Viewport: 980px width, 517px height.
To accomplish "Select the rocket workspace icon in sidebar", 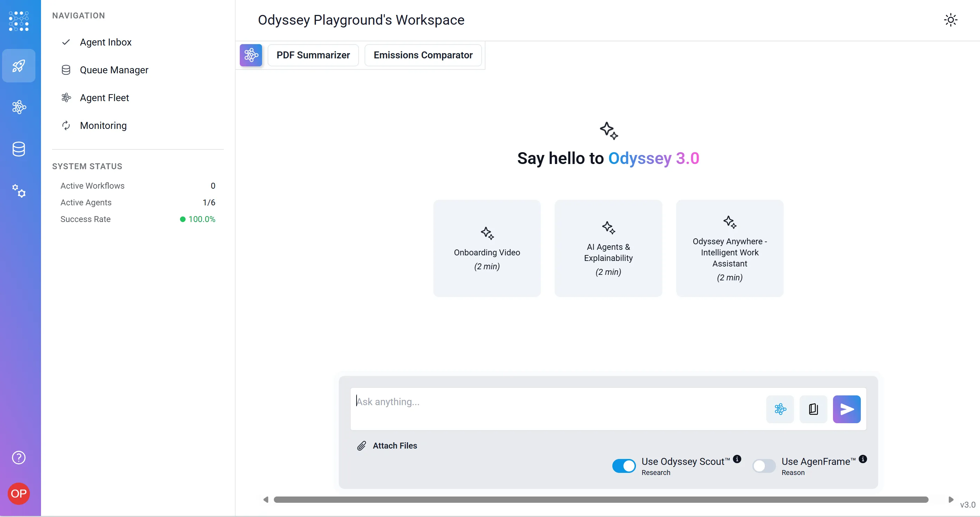I will [x=19, y=65].
